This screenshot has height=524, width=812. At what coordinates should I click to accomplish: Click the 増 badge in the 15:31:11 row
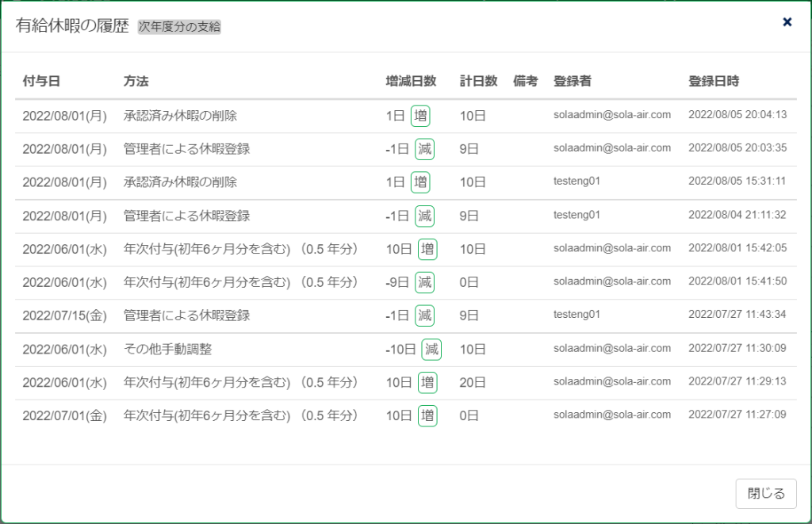coord(420,182)
